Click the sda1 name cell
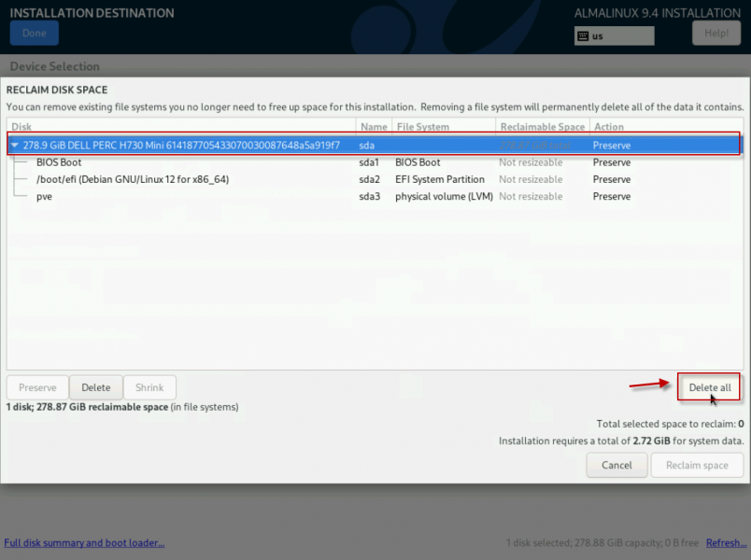This screenshot has height=560, width=751. tap(369, 162)
